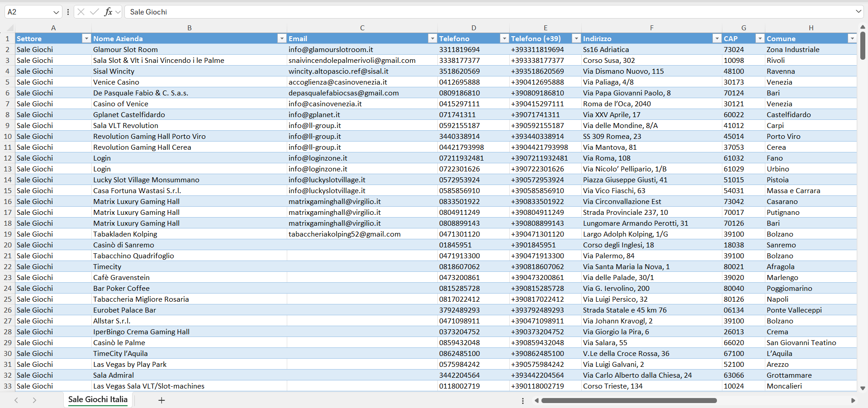Viewport: 868px width, 408px height.
Task: Open the Indirizzo column filter dropdown
Action: (x=717, y=38)
